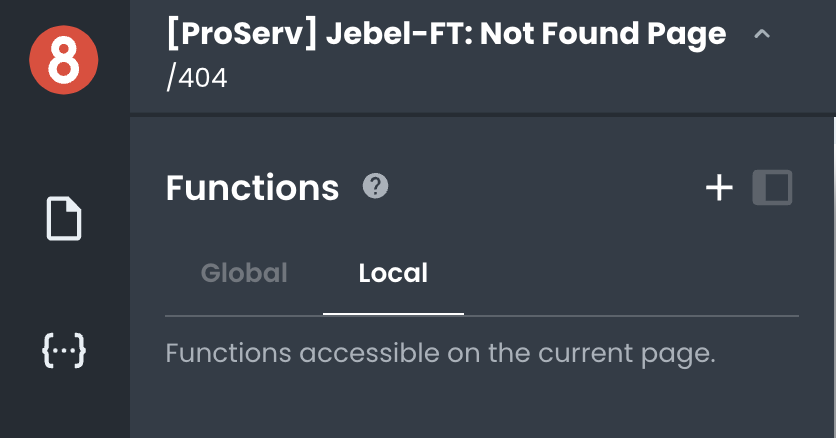Open the Jebel-FT Not Found Page title dropdown
Viewport: 836px width, 438px height.
(446, 35)
